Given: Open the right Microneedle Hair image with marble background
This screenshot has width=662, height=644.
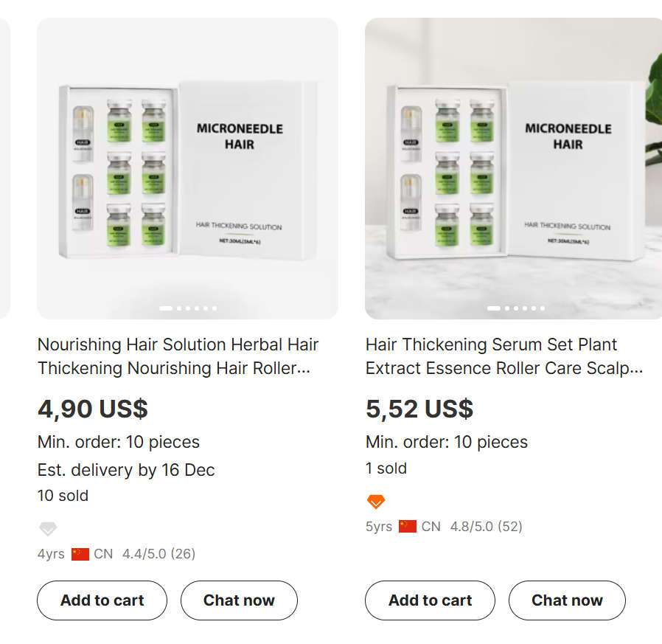Looking at the screenshot, I should click(x=513, y=168).
